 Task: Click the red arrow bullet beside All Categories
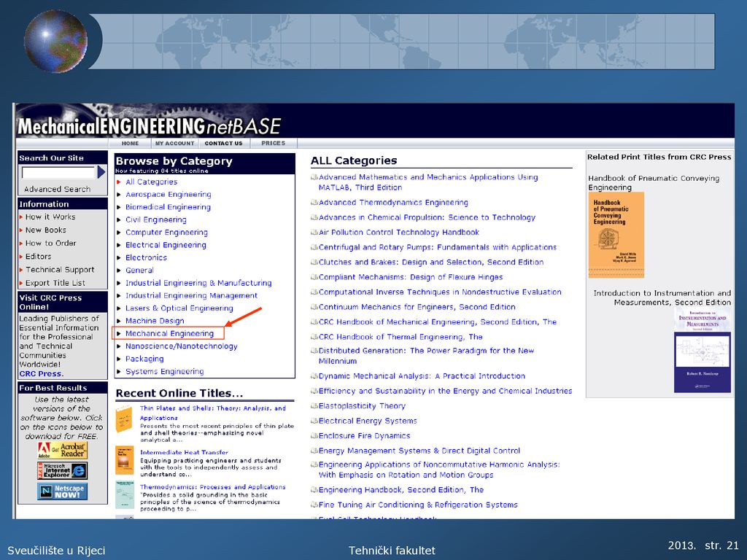tap(119, 182)
